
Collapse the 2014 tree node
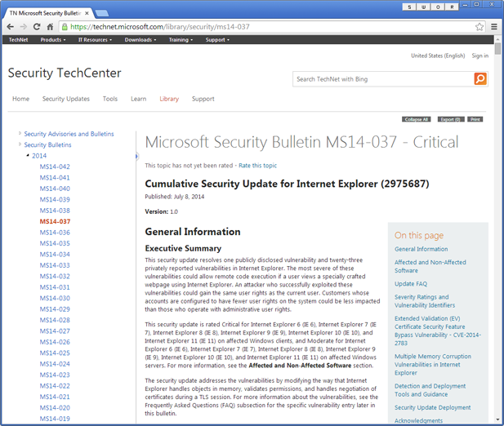coord(27,156)
